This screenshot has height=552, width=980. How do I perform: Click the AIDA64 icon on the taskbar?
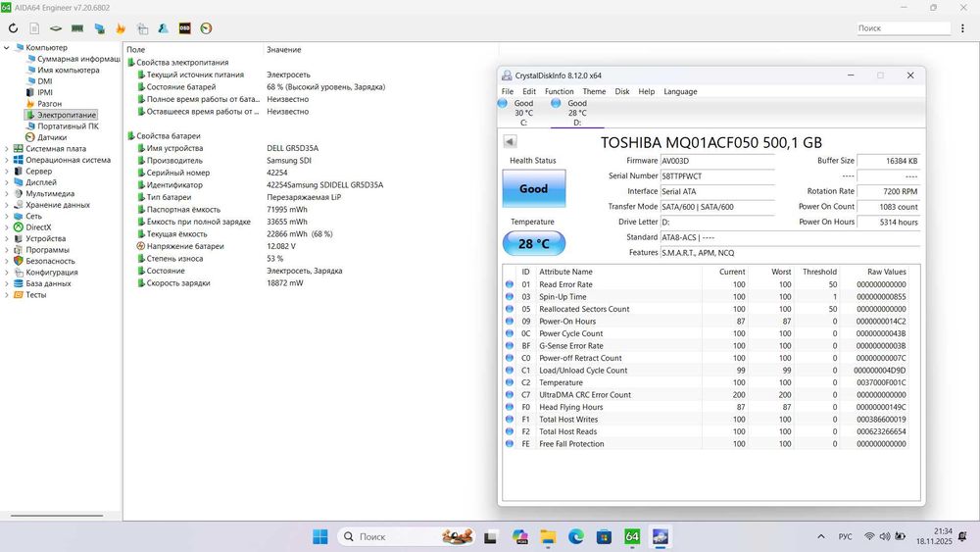[632, 536]
